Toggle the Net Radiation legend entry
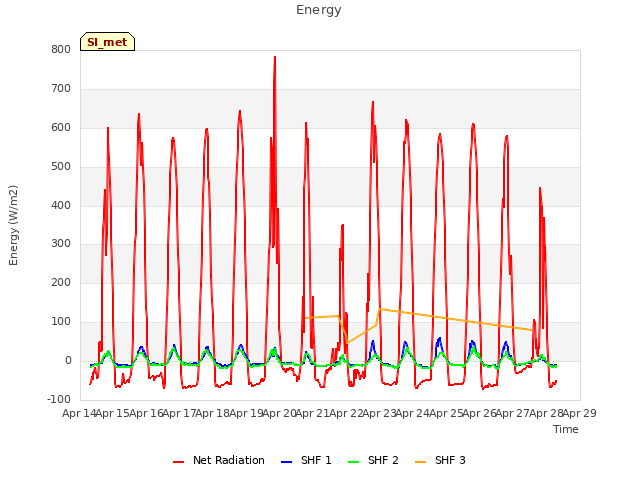The width and height of the screenshot is (640, 480). coord(219,460)
